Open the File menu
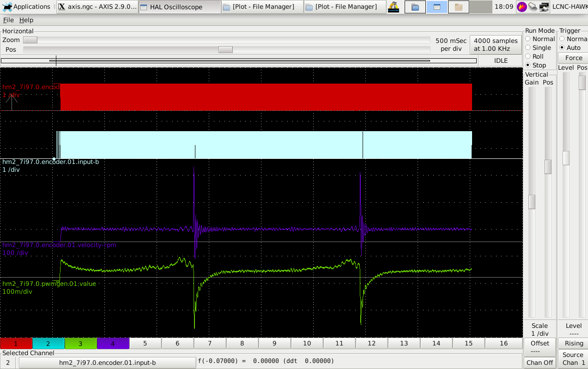 point(8,20)
